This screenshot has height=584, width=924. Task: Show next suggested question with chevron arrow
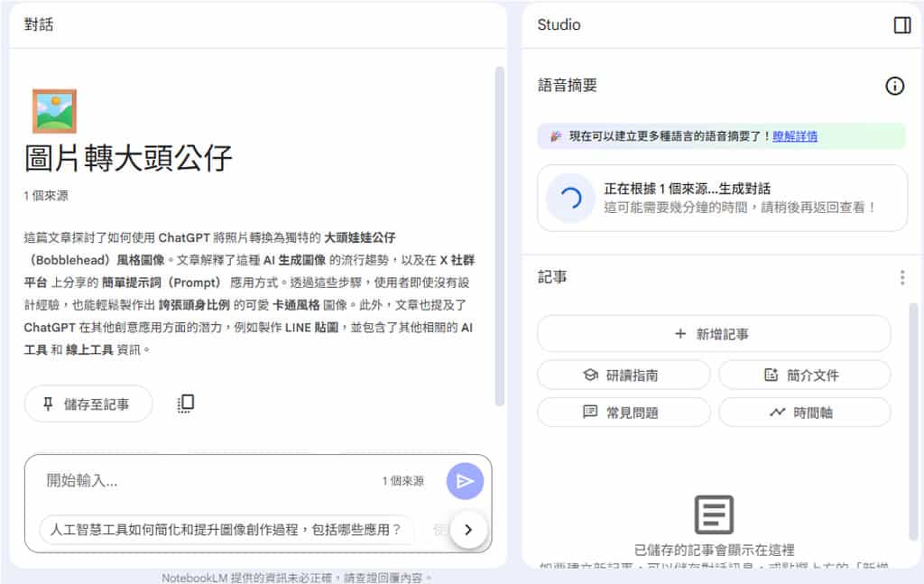pos(468,529)
